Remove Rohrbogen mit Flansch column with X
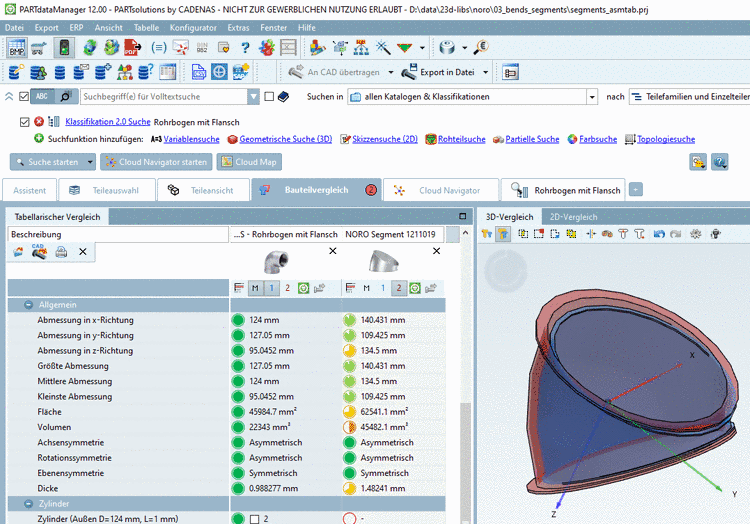This screenshot has width=750, height=524. tap(333, 251)
